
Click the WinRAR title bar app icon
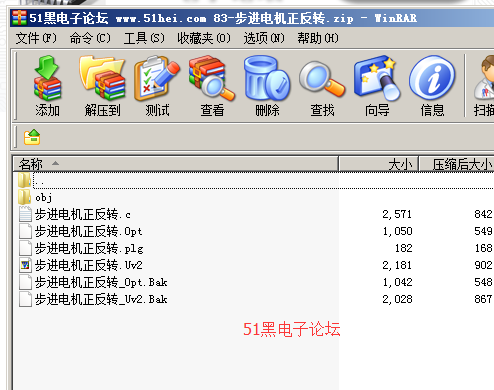pyautogui.click(x=19, y=18)
